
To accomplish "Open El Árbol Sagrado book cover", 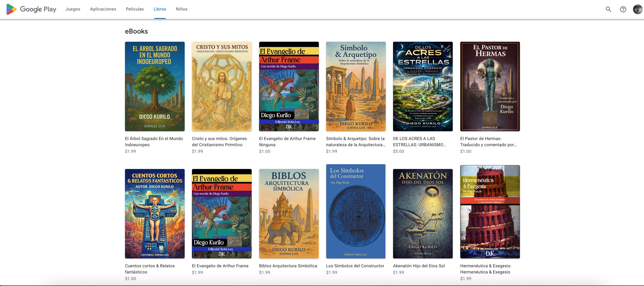I will pos(155,86).
